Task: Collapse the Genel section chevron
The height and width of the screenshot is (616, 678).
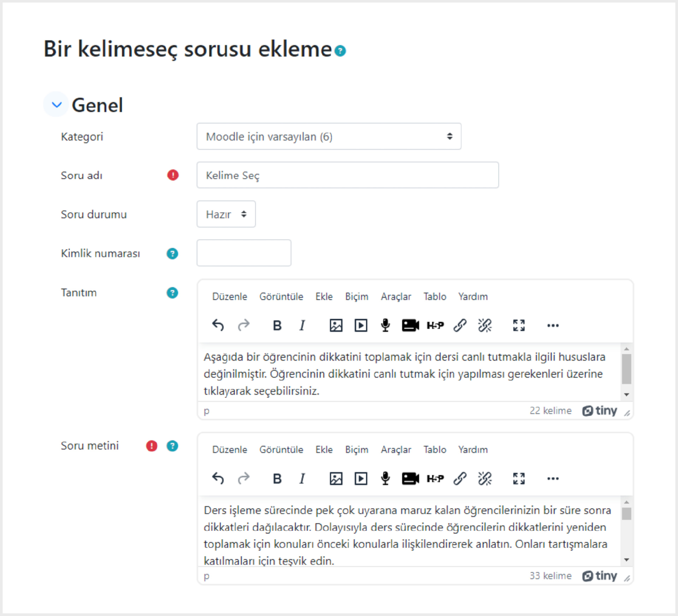Action: tap(56, 104)
